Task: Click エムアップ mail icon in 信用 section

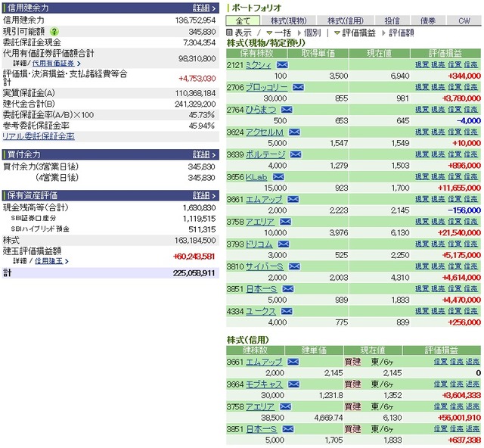Action: [x=293, y=362]
